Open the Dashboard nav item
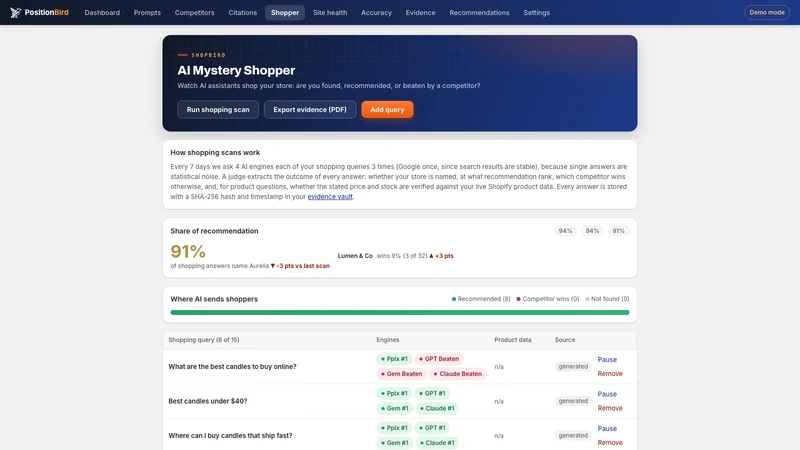This screenshot has height=450, width=800. (x=102, y=12)
